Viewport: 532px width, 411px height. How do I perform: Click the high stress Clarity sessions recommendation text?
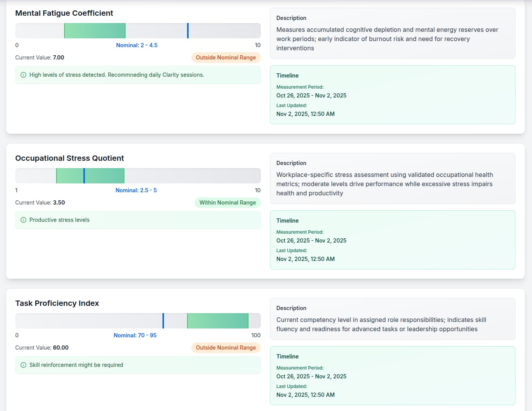[117, 75]
